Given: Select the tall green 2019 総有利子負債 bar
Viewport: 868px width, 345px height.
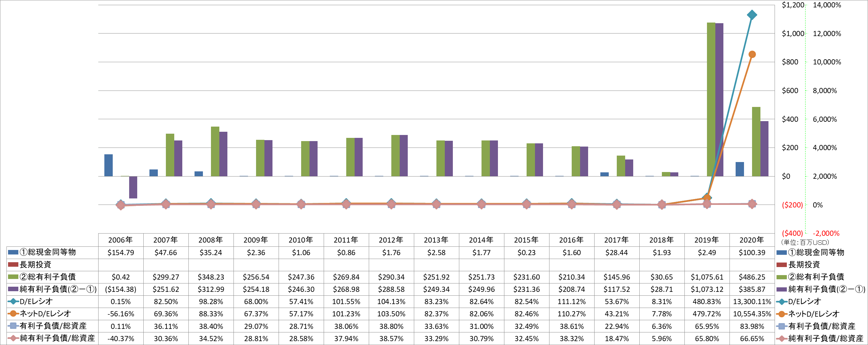Looking at the screenshot, I should pyautogui.click(x=711, y=100).
